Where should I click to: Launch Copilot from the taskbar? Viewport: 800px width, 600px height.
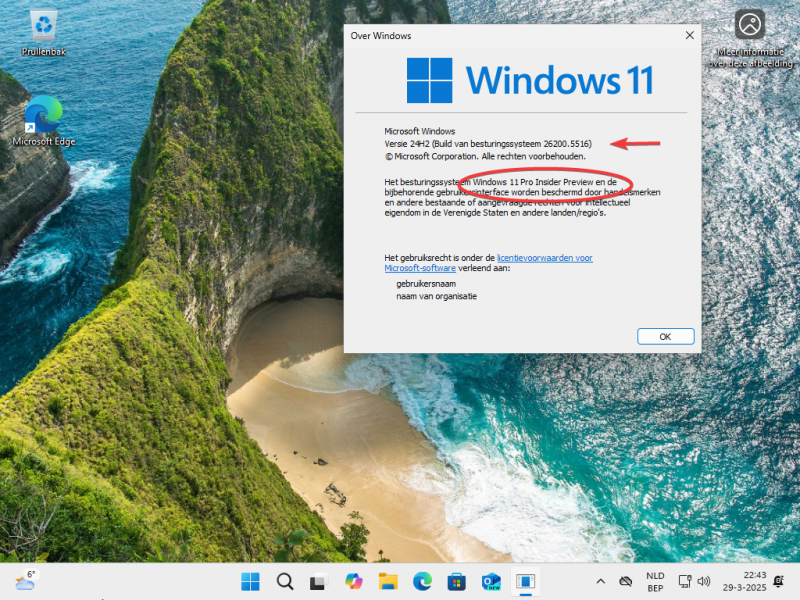pyautogui.click(x=354, y=581)
